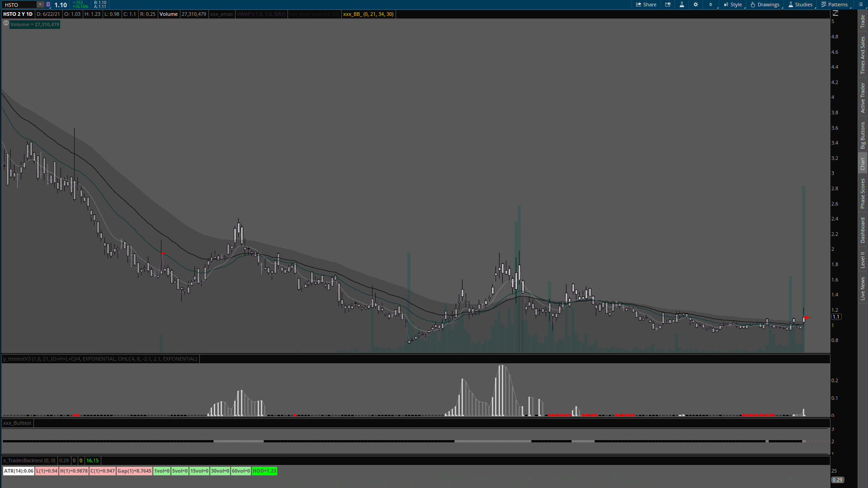Click the purple symbol link icon

pyautogui.click(x=48, y=5)
